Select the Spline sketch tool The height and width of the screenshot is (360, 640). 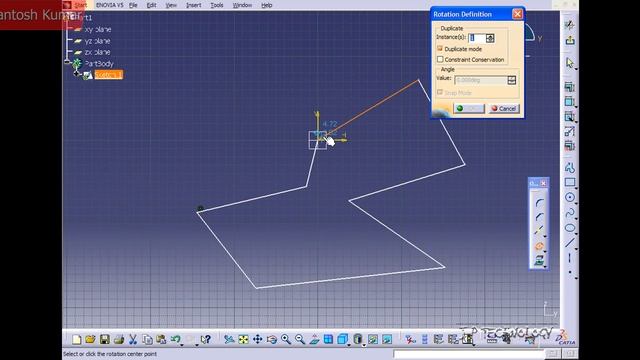click(570, 213)
